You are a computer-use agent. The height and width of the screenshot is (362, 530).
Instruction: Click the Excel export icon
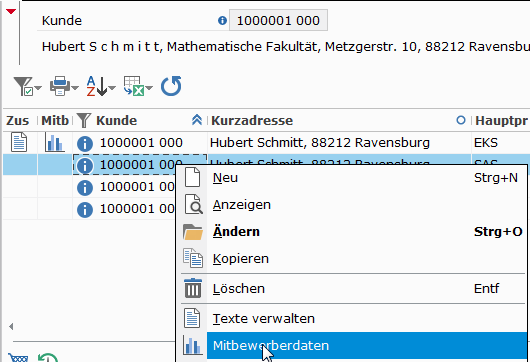coord(134,86)
